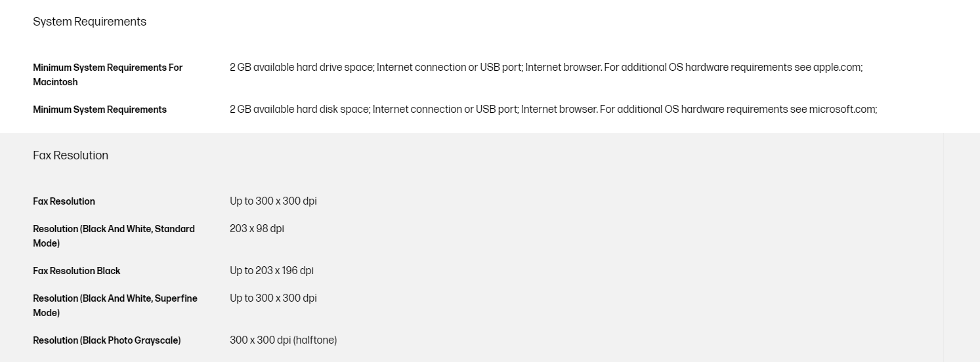This screenshot has height=362, width=980.
Task: Click the Superfine Mode row's dpi value
Action: click(x=273, y=298)
